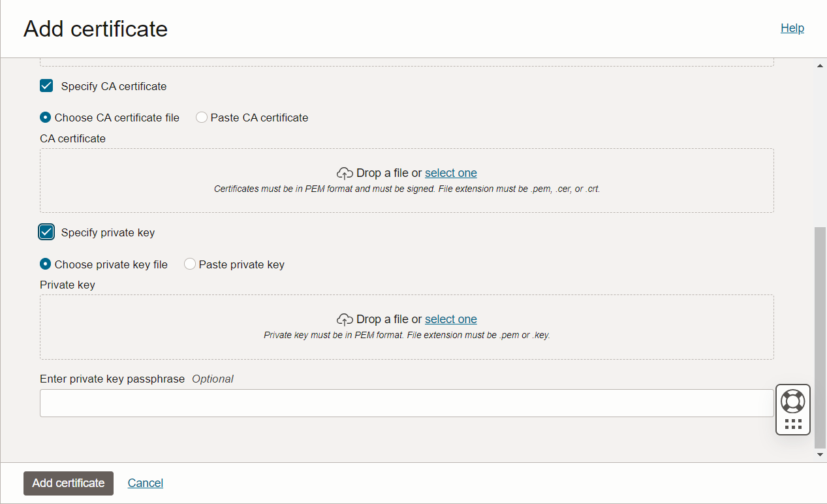827x504 pixels.
Task: Focus the private key passphrase field
Action: click(407, 403)
